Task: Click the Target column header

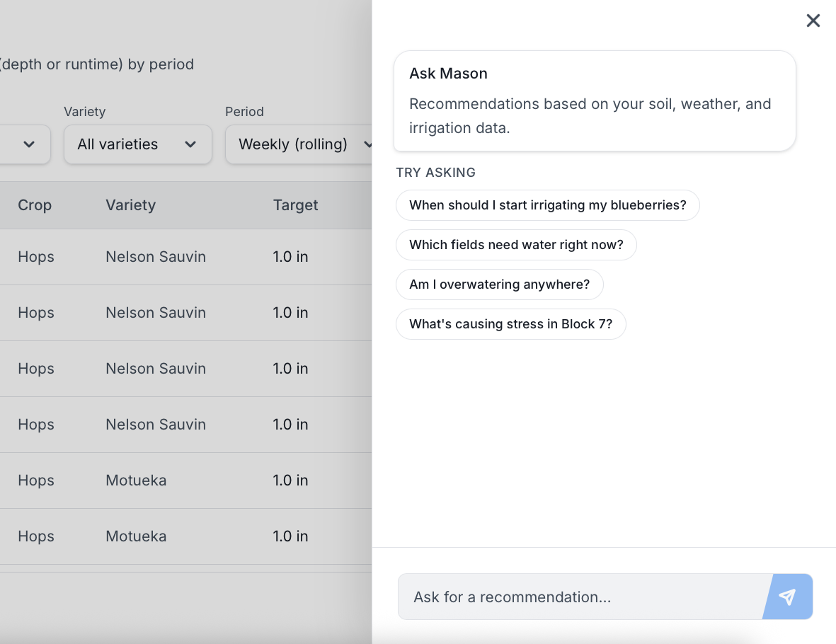Action: [x=295, y=205]
